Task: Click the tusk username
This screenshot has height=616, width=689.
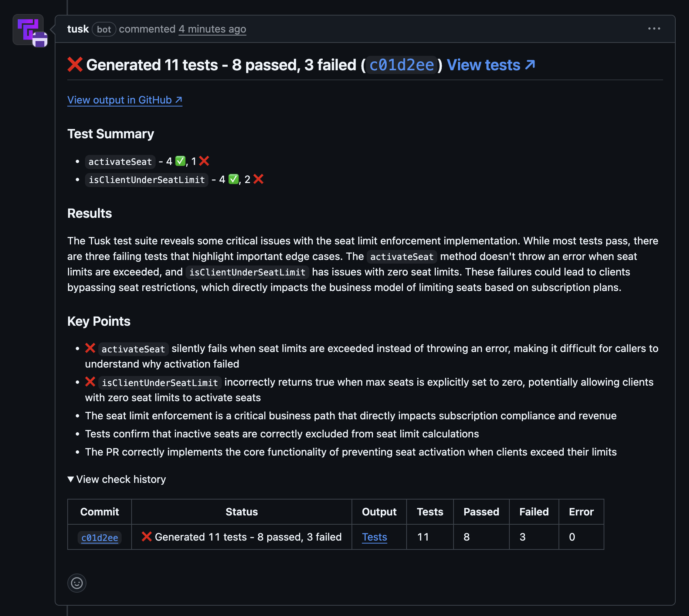Action: pyautogui.click(x=78, y=29)
